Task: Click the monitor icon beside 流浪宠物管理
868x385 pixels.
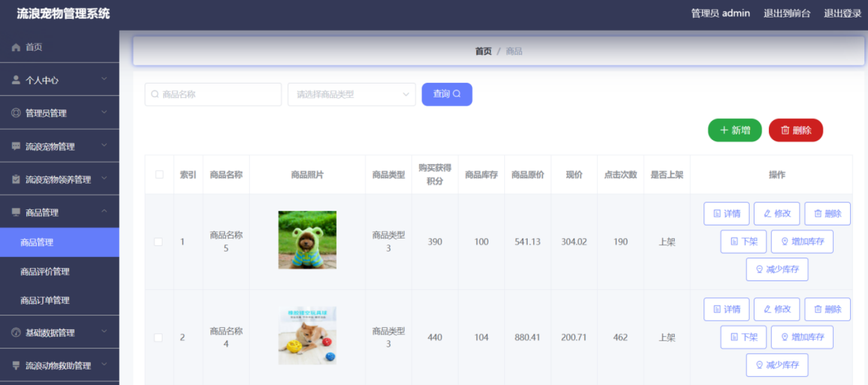Action: (x=16, y=145)
